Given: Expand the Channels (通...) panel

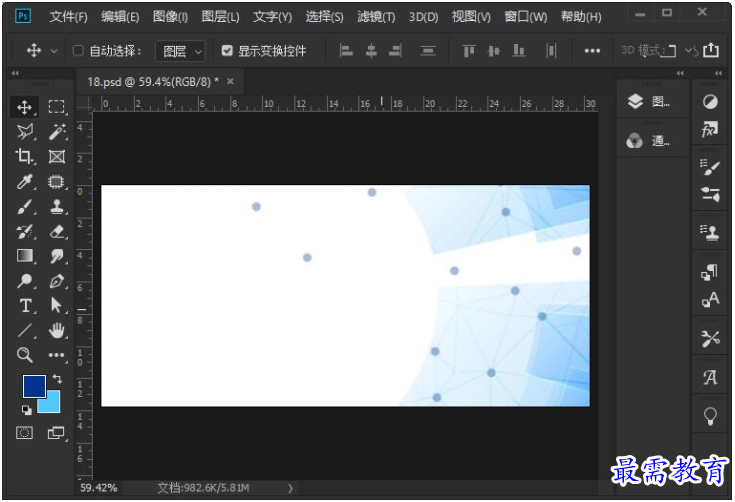Looking at the screenshot, I should tap(651, 141).
